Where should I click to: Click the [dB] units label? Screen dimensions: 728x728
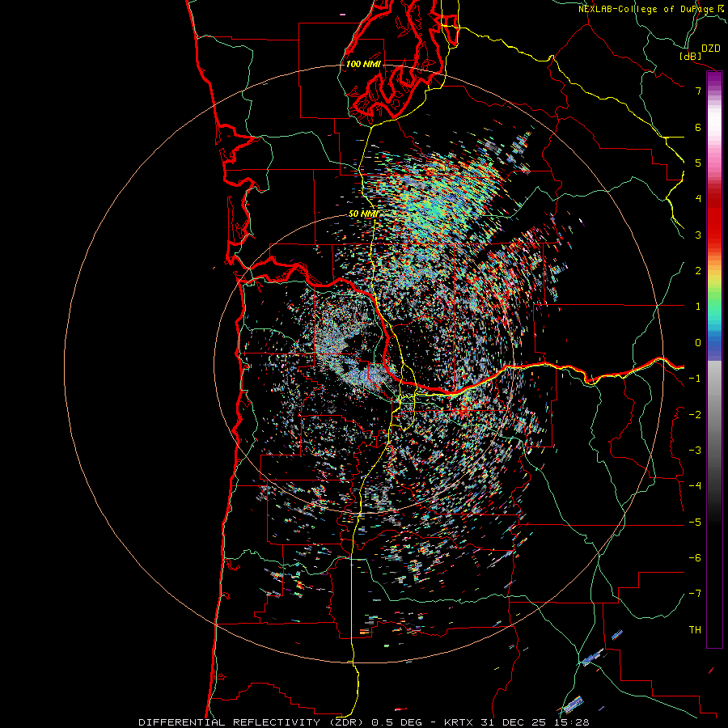pyautogui.click(x=691, y=56)
